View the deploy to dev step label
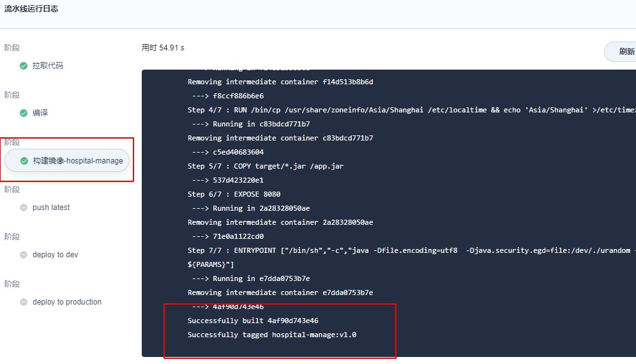Screen dimensions: 636x364 click(x=56, y=255)
